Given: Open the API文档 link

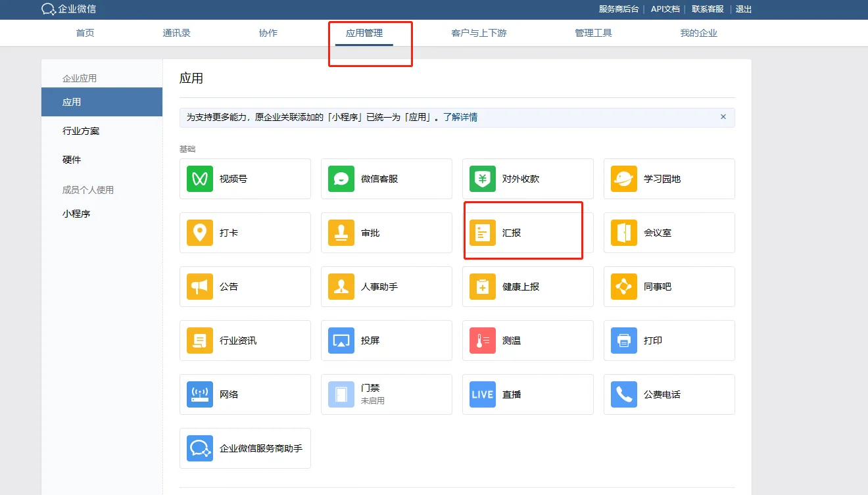Looking at the screenshot, I should [x=665, y=9].
